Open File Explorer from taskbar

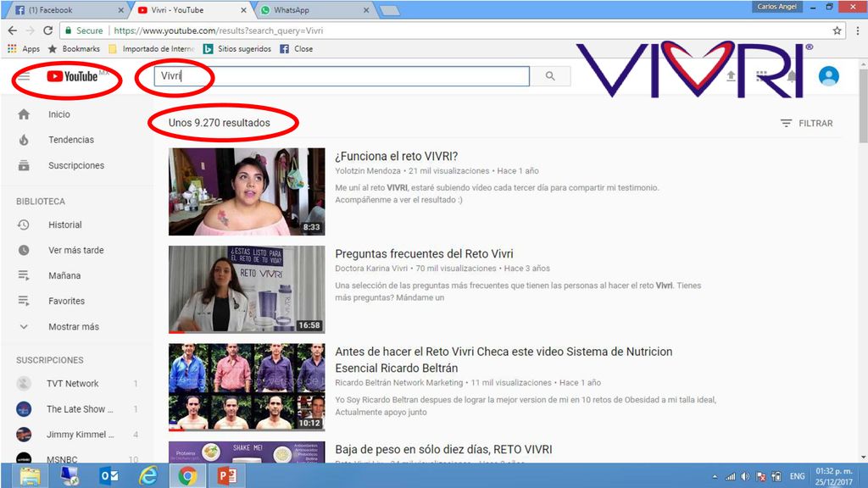(x=31, y=476)
